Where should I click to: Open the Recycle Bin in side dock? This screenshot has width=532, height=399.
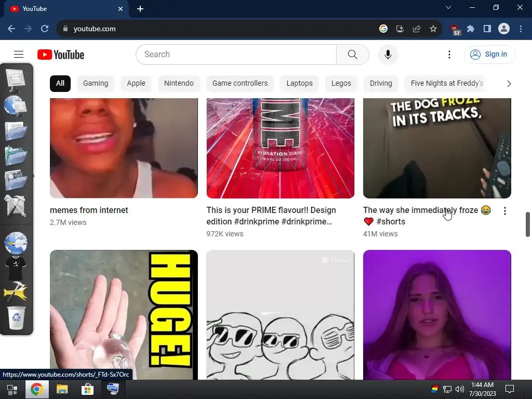[x=16, y=317]
